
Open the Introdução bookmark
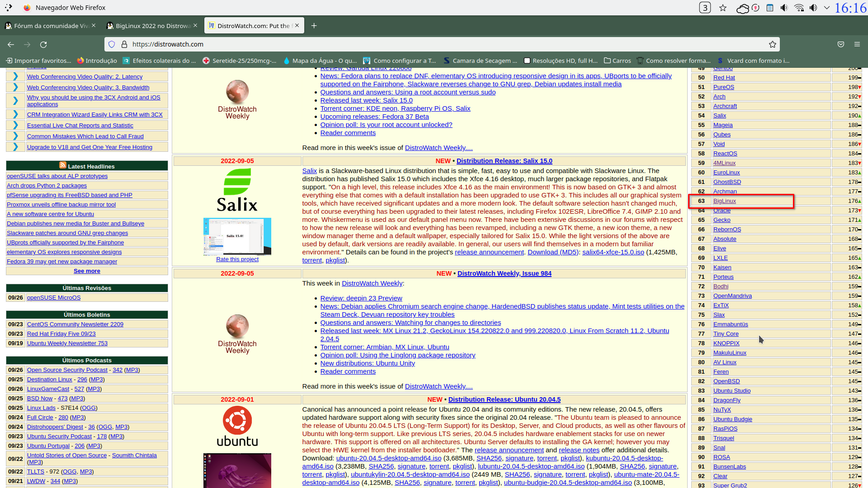point(97,61)
